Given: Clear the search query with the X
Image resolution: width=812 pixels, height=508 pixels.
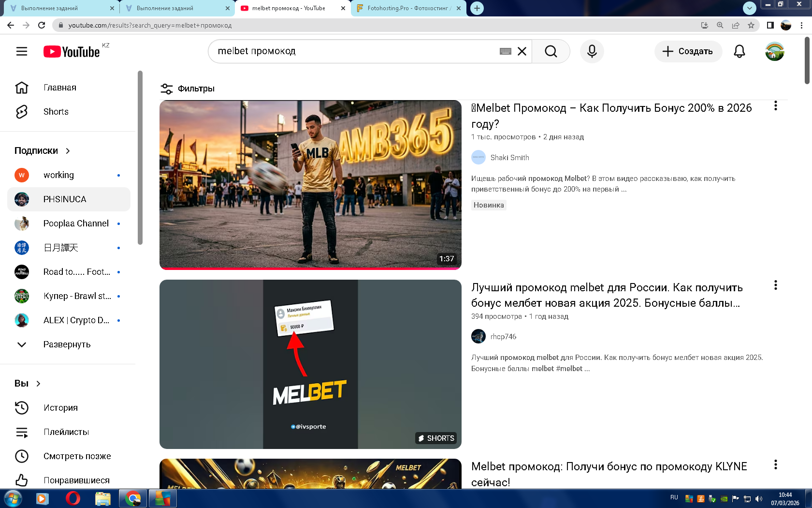Looking at the screenshot, I should pyautogui.click(x=522, y=51).
